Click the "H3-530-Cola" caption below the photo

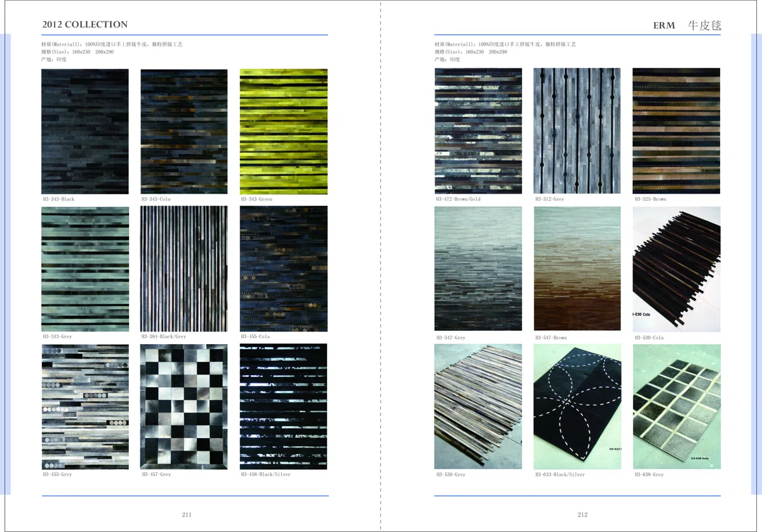650,338
